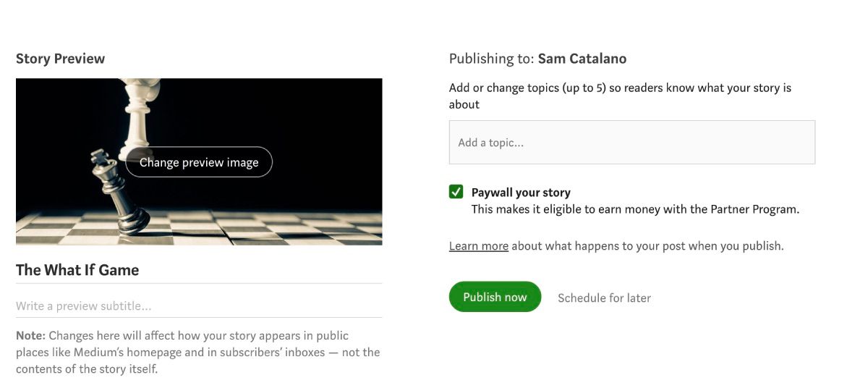Viewport: 868px width, 383px height.
Task: Click the author name Sam Catalano
Action: coord(582,59)
